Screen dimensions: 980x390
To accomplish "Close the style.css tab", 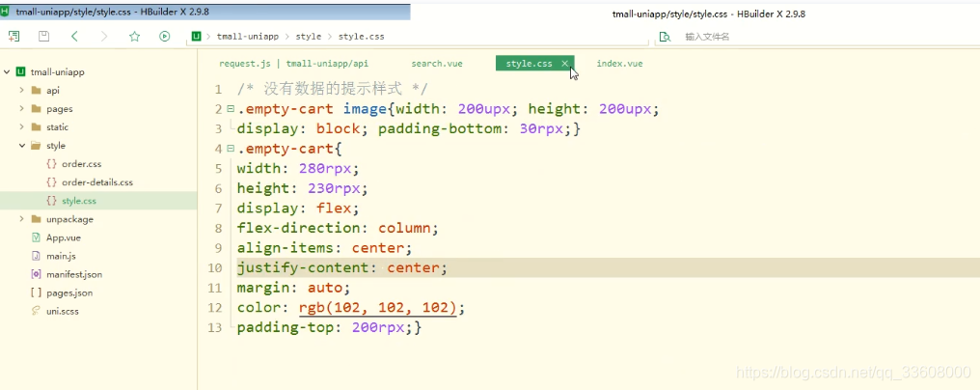I will click(564, 63).
